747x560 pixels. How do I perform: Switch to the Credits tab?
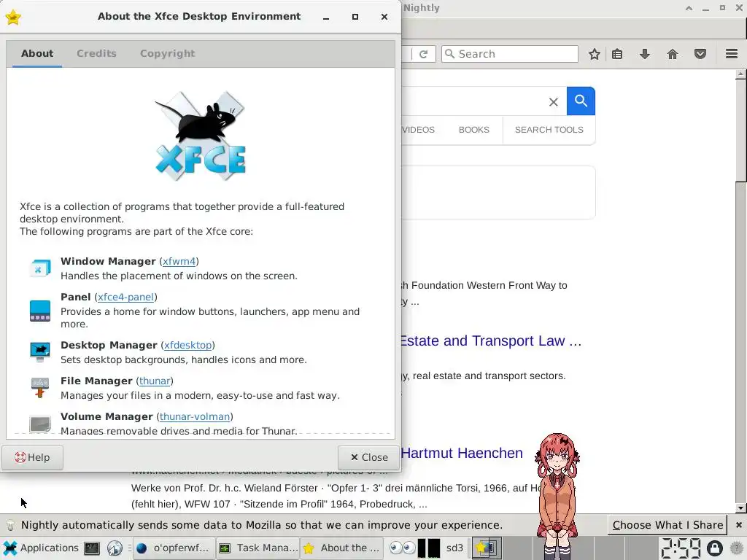click(96, 53)
